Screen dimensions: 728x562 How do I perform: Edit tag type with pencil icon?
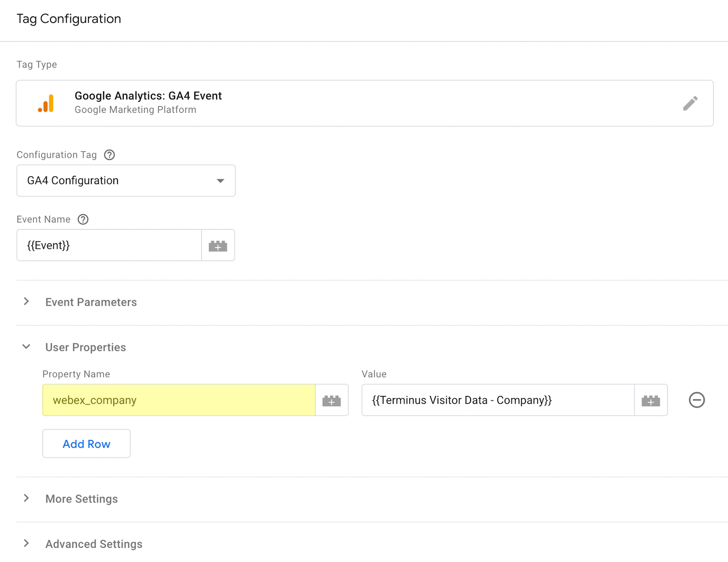point(690,103)
